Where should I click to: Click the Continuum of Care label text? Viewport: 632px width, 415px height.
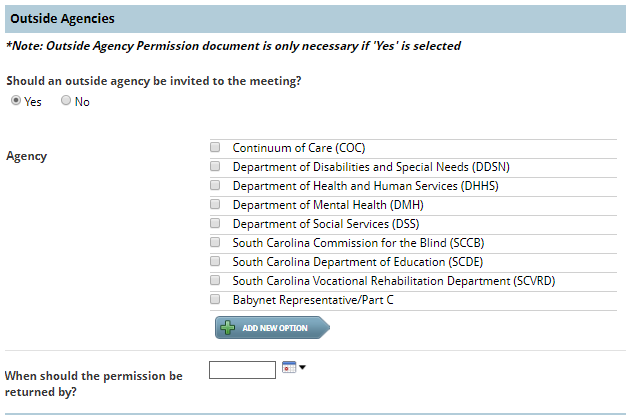(299, 148)
